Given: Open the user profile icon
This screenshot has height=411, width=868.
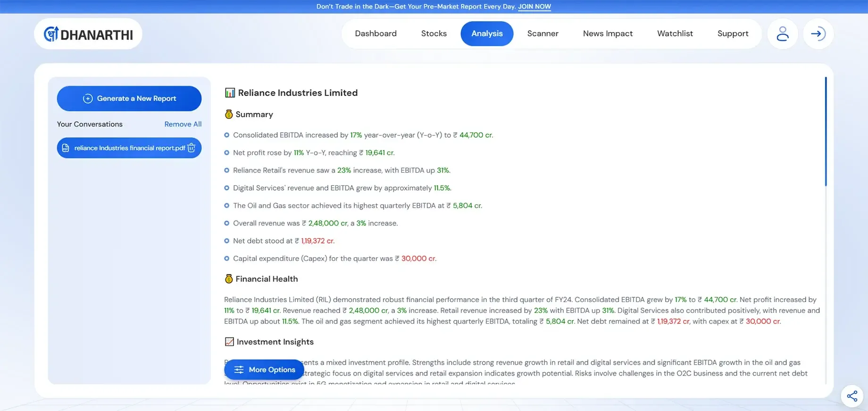Looking at the screenshot, I should coord(783,34).
